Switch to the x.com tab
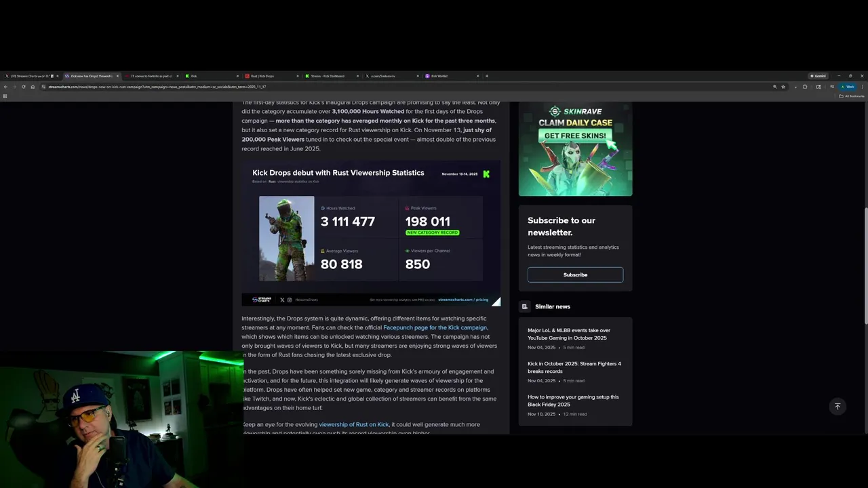 [391, 76]
